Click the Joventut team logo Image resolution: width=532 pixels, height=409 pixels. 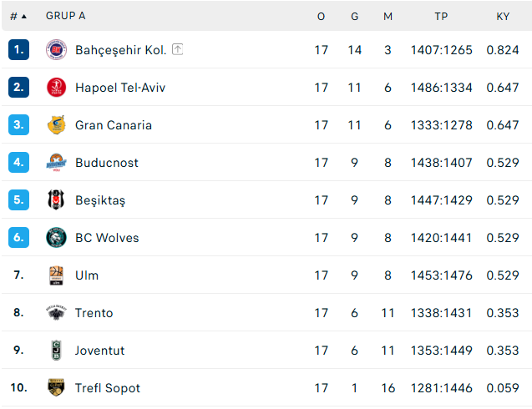[56, 351]
